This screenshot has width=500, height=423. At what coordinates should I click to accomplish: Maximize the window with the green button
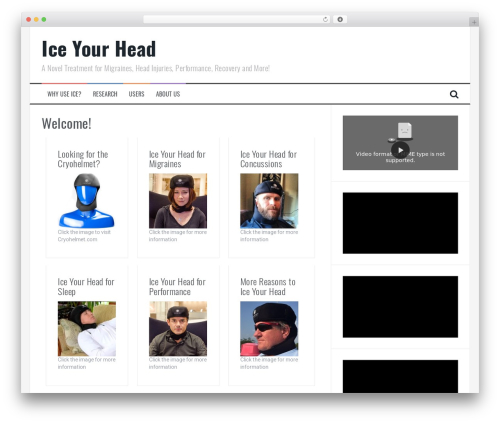click(44, 20)
